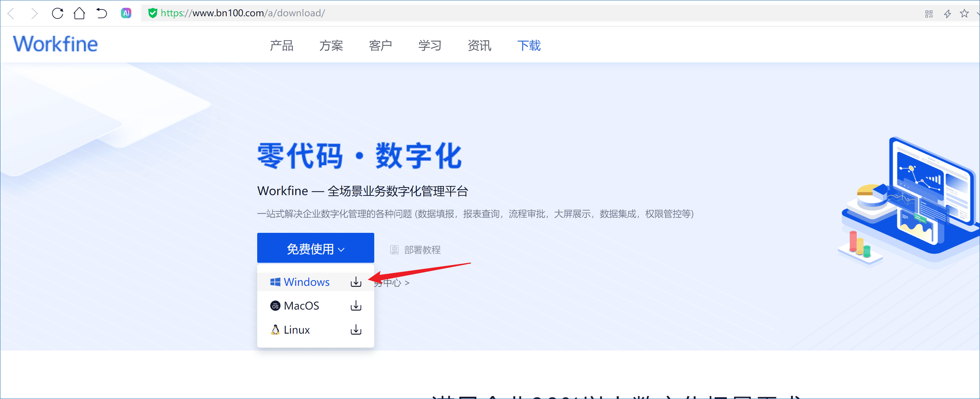Open the QR code icon in address bar
The height and width of the screenshot is (399, 980).
coord(929,14)
